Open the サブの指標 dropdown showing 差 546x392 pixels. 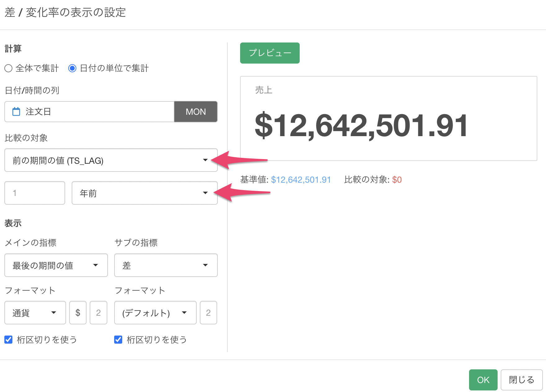(x=166, y=265)
